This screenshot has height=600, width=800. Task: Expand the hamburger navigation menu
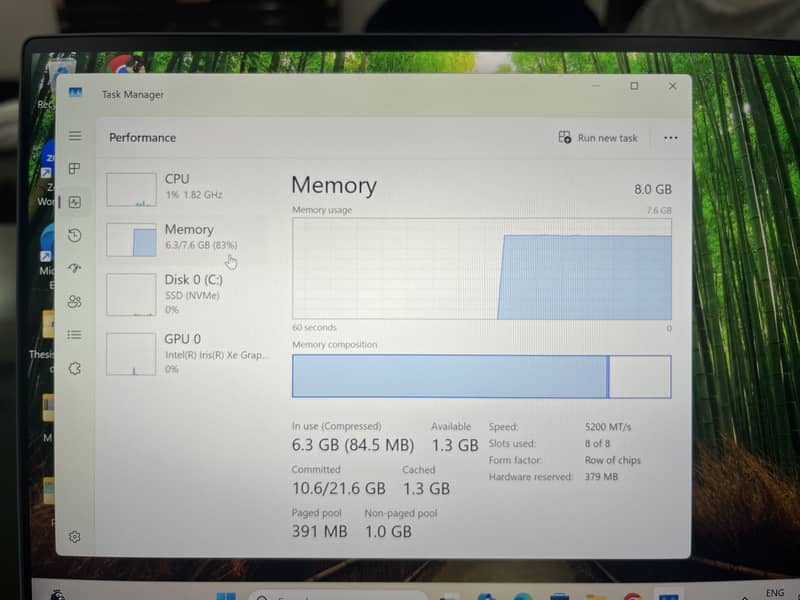click(74, 136)
